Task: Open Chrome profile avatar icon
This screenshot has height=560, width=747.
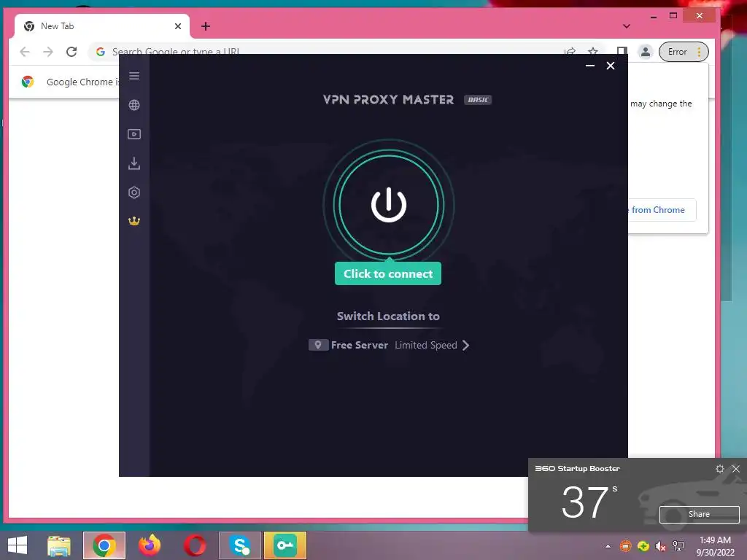Action: pos(645,52)
